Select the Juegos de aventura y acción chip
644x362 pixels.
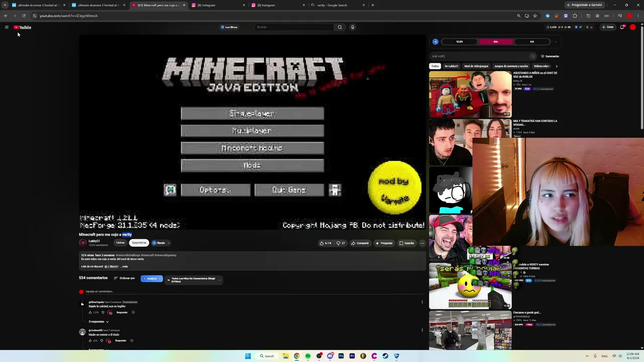[511, 66]
